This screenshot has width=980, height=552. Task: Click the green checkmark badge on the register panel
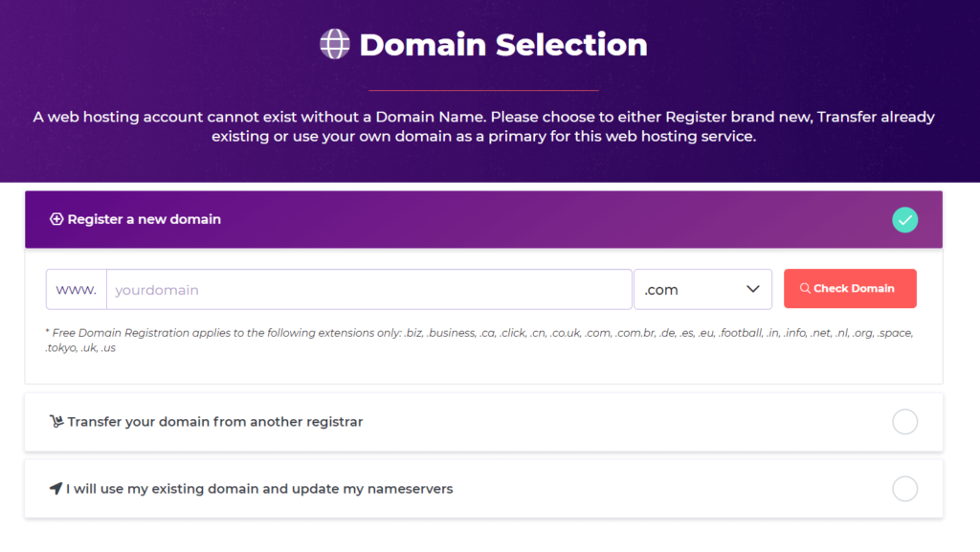coord(904,219)
